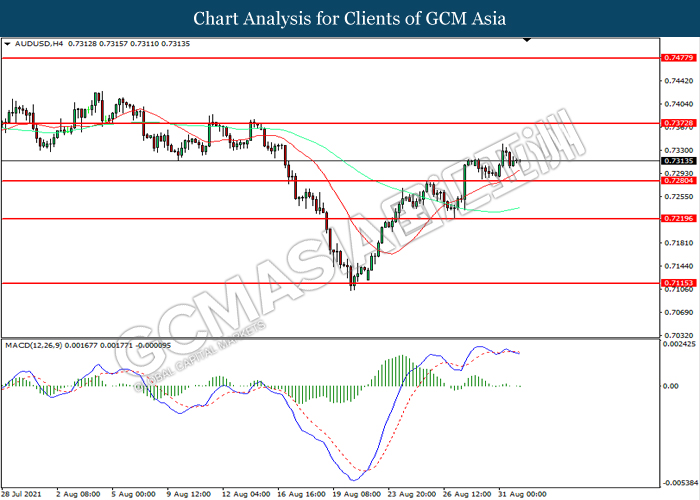This screenshot has width=700, height=500.
Task: Click the MACD 0.00 zero level label
Action: click(x=671, y=386)
